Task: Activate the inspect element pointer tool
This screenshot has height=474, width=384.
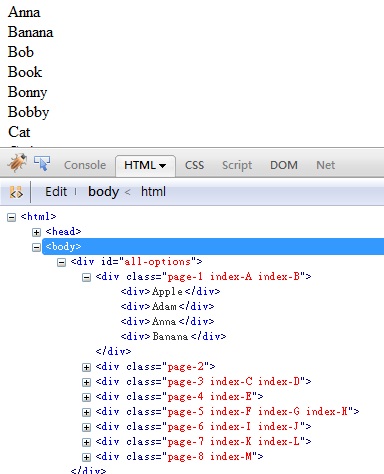Action: pyautogui.click(x=42, y=163)
